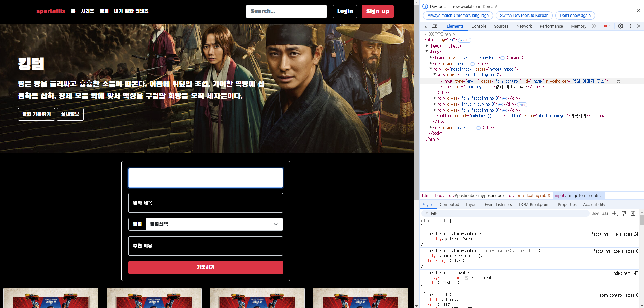This screenshot has width=644, height=308.
Task: Activate the inspect element picker icon
Action: coord(425,26)
